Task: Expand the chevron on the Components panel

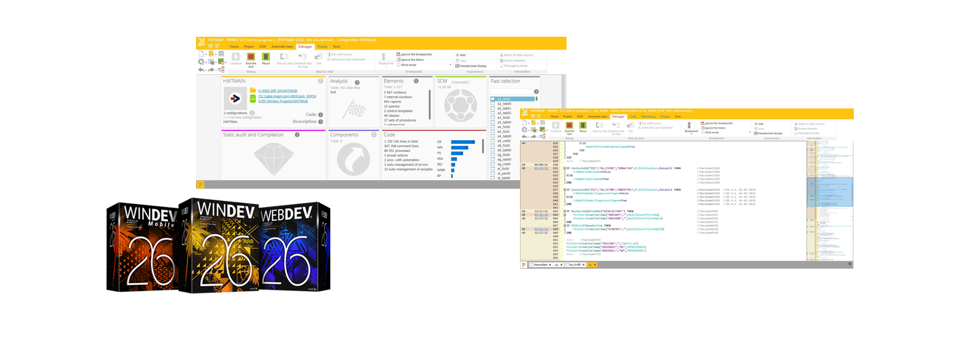Action: point(374,135)
